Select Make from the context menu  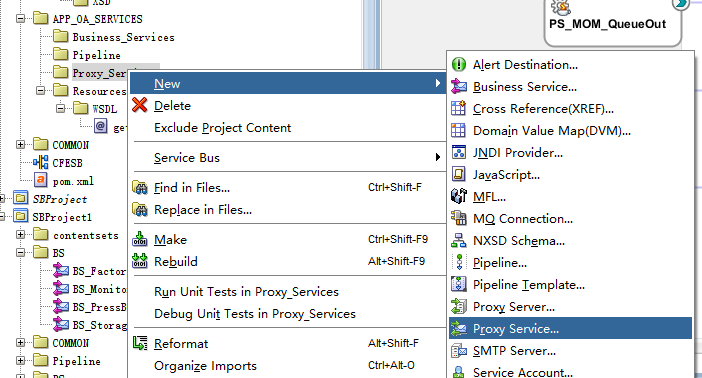pyautogui.click(x=287, y=239)
